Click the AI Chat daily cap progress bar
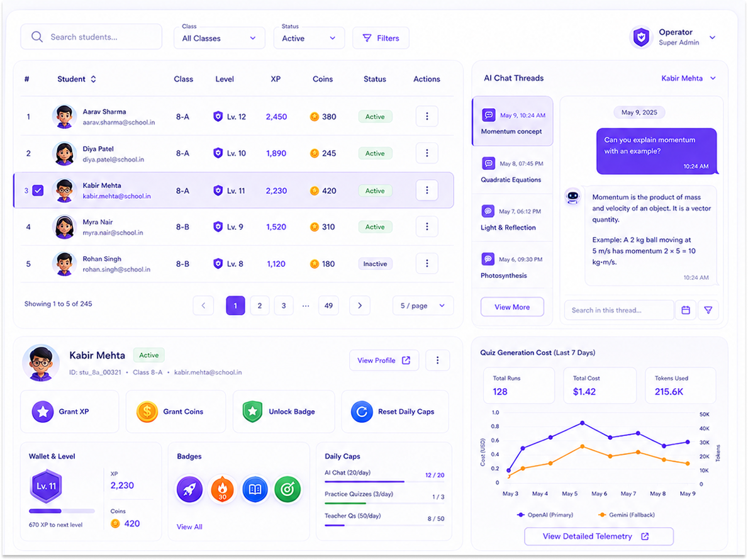Viewport: 748px width, 560px height. 384,482
